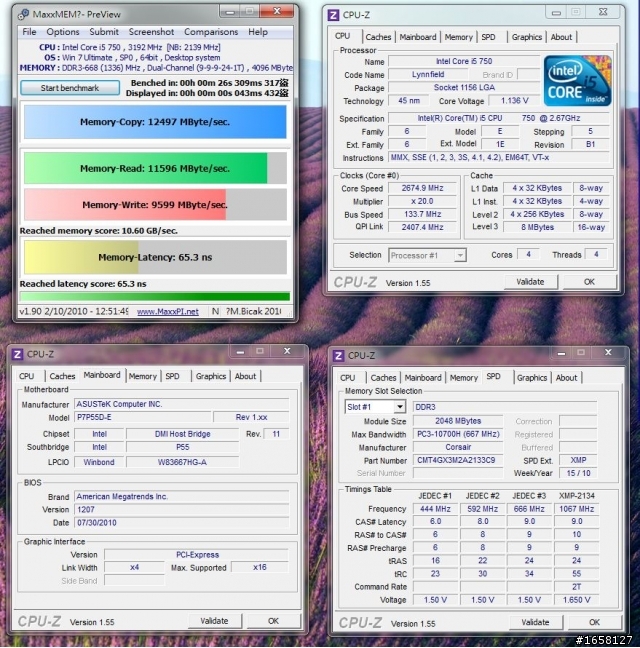Click OK in the CPU tab window
The image size is (640, 648).
click(x=589, y=282)
